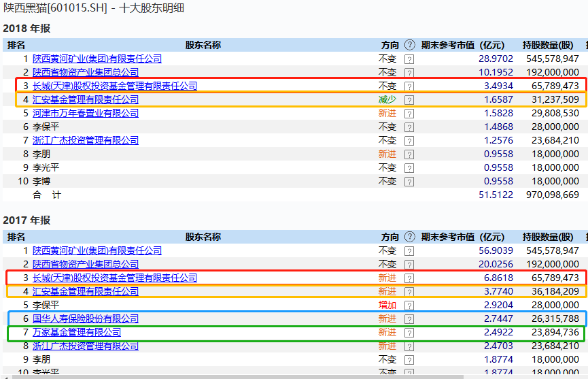Click 2018 年报 section heading
588x379 pixels.
pyautogui.click(x=27, y=29)
